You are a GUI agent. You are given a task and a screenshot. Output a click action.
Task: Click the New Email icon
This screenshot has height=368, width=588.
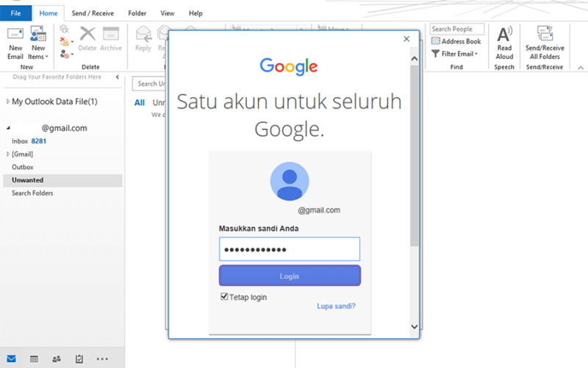(15, 34)
